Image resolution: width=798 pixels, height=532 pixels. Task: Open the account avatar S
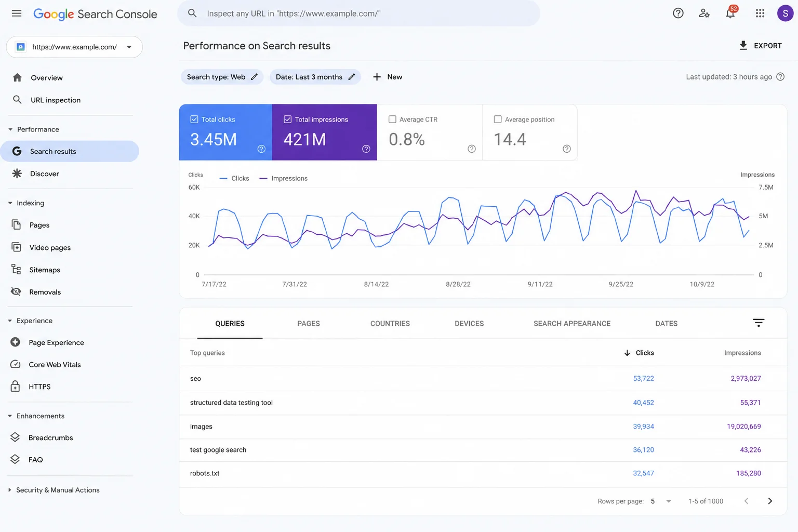[785, 14]
